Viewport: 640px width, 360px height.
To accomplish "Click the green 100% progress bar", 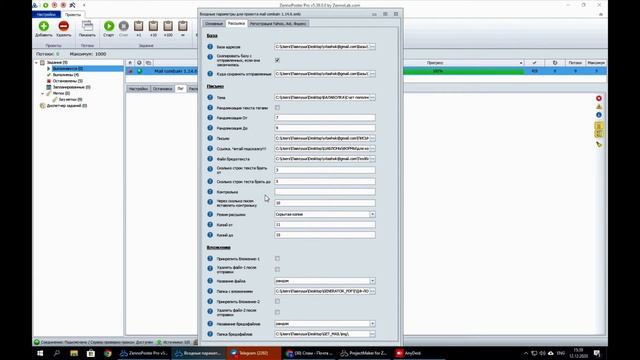I will [463, 71].
